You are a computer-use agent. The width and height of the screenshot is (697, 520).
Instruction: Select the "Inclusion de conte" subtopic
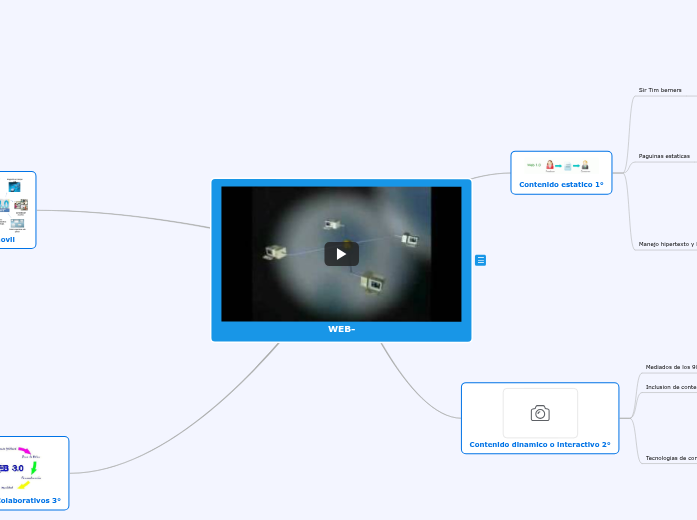[670, 386]
